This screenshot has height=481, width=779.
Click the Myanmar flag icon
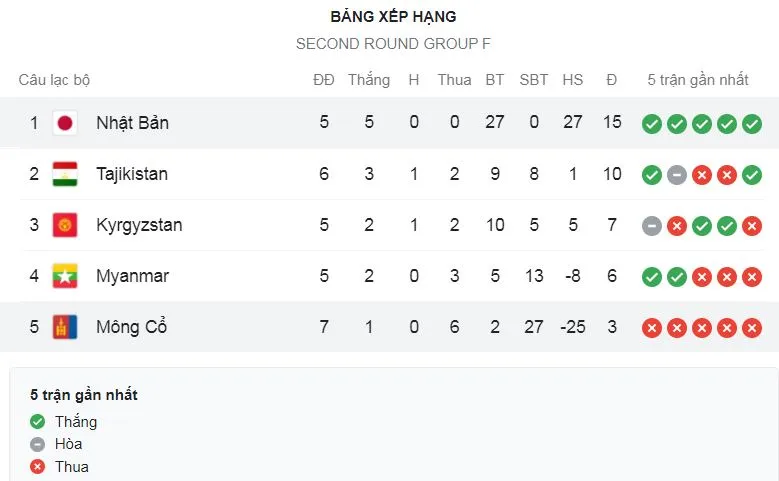[x=65, y=276]
